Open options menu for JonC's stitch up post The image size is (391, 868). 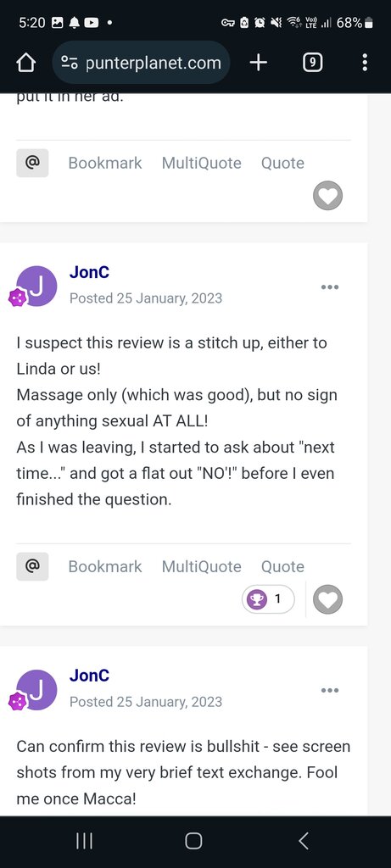pos(330,287)
